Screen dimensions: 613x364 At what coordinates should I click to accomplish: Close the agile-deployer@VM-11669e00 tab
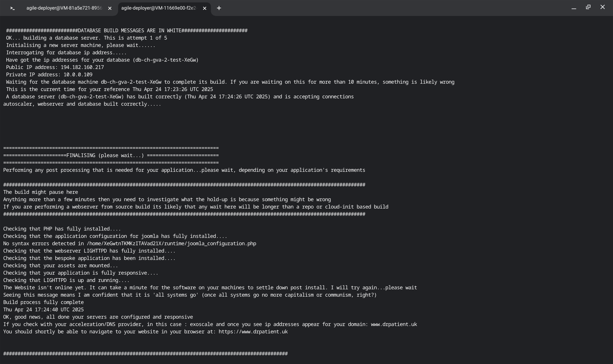coord(205,8)
